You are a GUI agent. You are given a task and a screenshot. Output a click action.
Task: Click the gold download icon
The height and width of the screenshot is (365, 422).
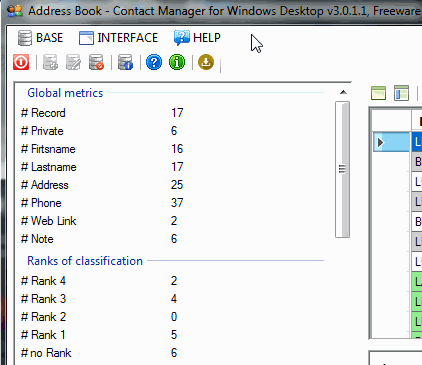coord(206,62)
